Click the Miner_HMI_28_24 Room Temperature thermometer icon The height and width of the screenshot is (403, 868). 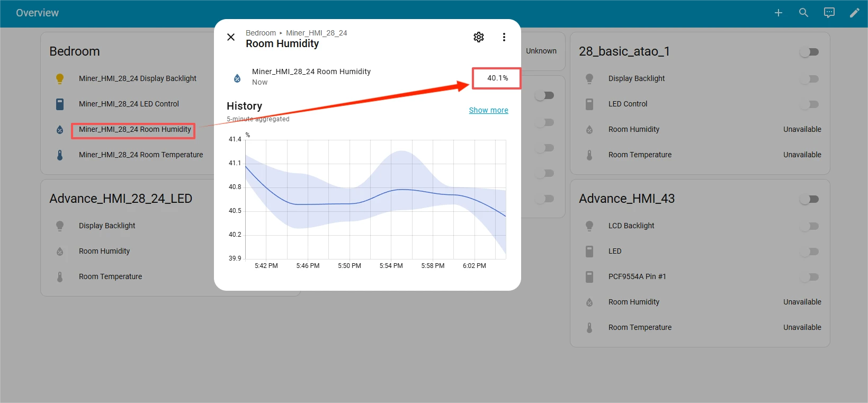coord(60,155)
